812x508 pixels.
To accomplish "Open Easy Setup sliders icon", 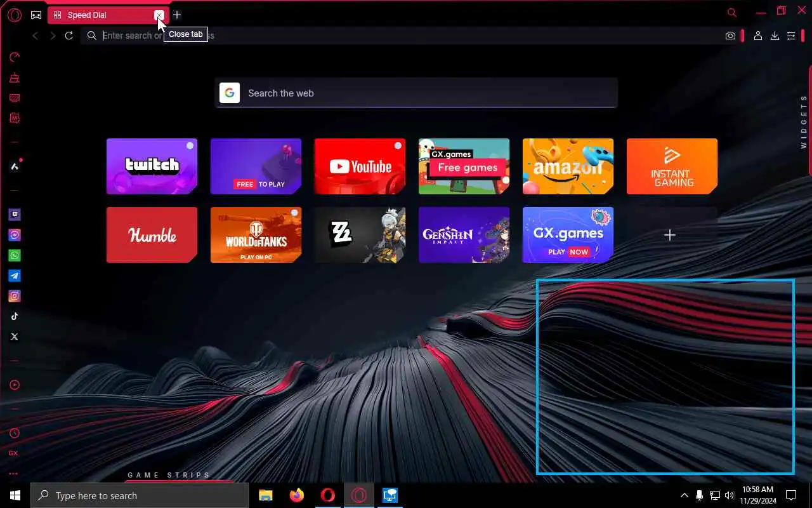I will (791, 36).
